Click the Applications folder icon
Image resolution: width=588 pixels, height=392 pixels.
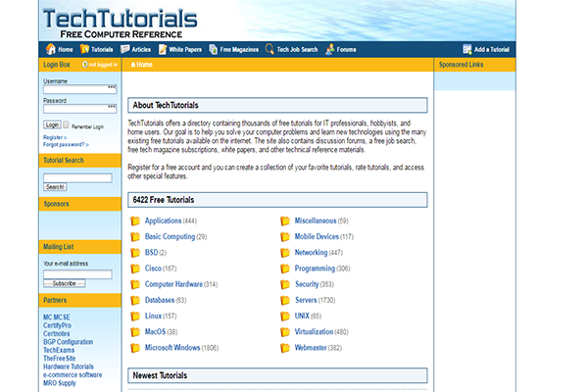pyautogui.click(x=135, y=220)
